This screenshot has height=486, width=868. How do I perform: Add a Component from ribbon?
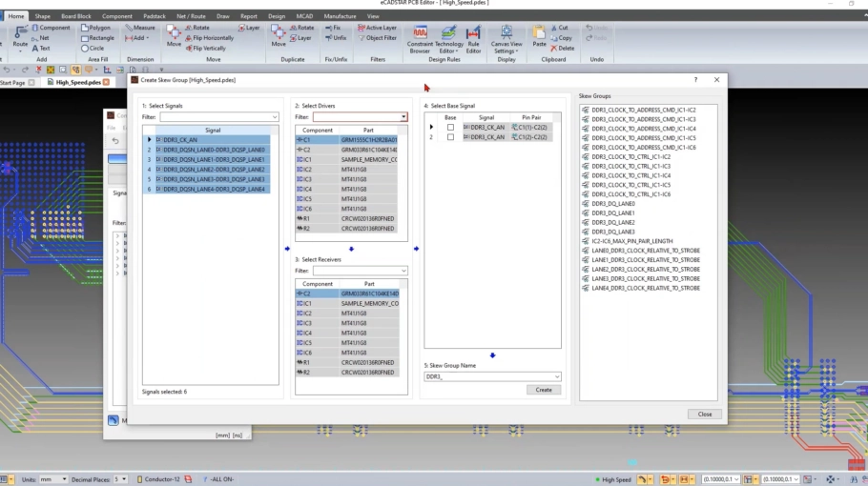(x=51, y=28)
